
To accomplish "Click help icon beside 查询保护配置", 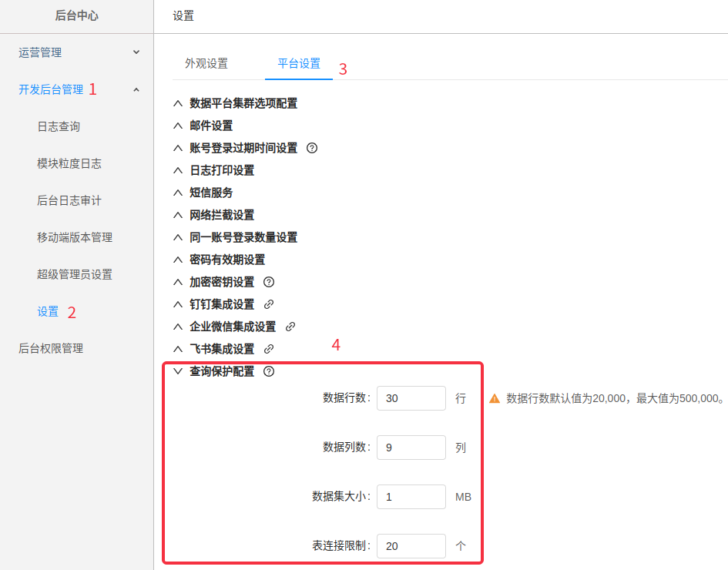I will point(269,371).
